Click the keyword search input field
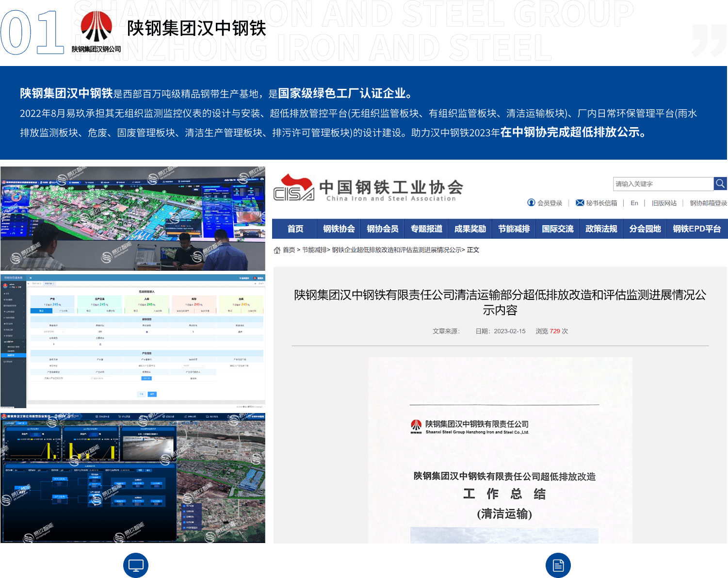The image size is (728, 578). (x=663, y=184)
